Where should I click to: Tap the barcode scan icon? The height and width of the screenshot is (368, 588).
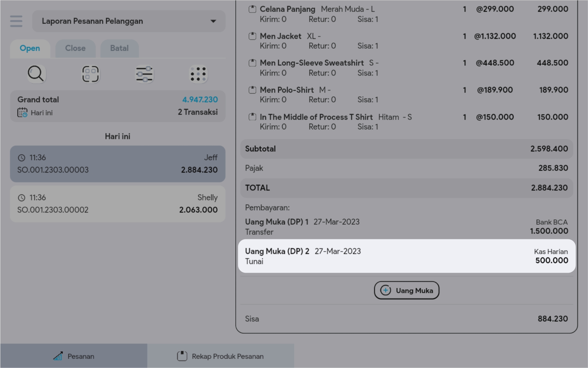click(90, 74)
